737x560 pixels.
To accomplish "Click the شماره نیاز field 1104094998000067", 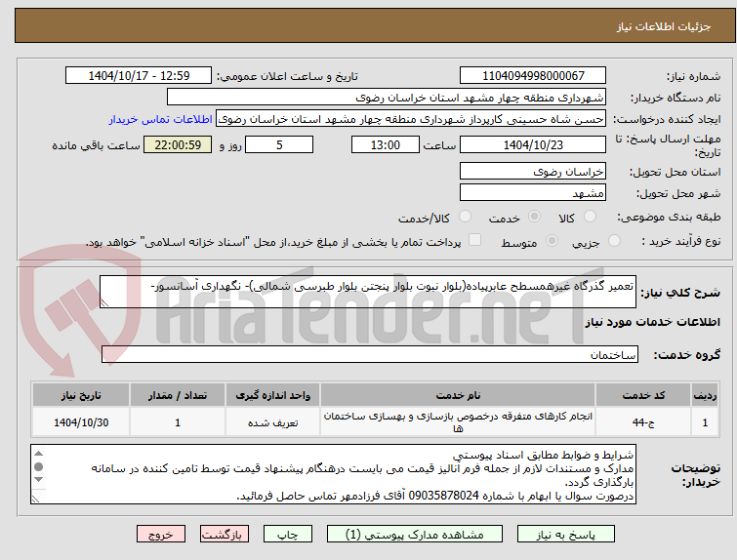I will [533, 76].
